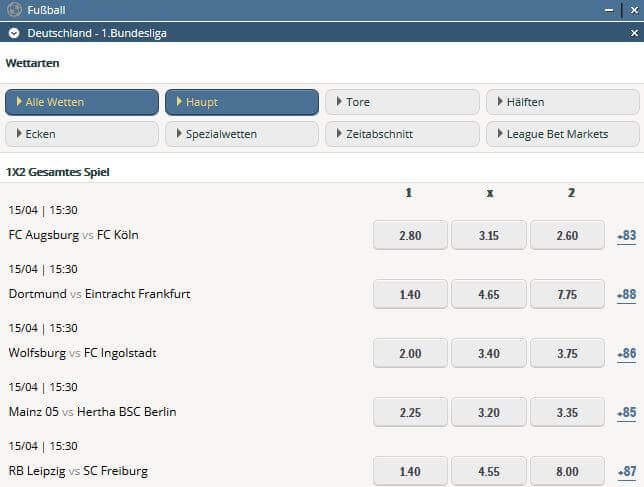Screen dimensions: 644x487
Task: Open the Tore bet type filter
Action: [x=402, y=102]
